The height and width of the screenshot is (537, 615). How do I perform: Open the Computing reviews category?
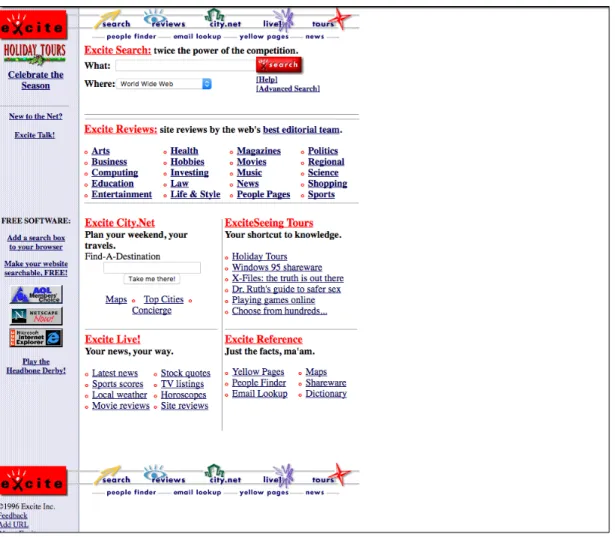pyautogui.click(x=115, y=173)
